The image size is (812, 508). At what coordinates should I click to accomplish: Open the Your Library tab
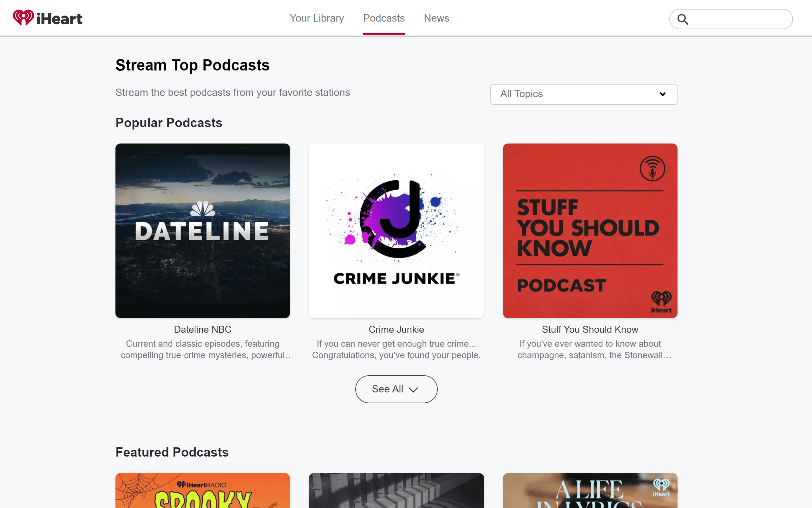317,18
